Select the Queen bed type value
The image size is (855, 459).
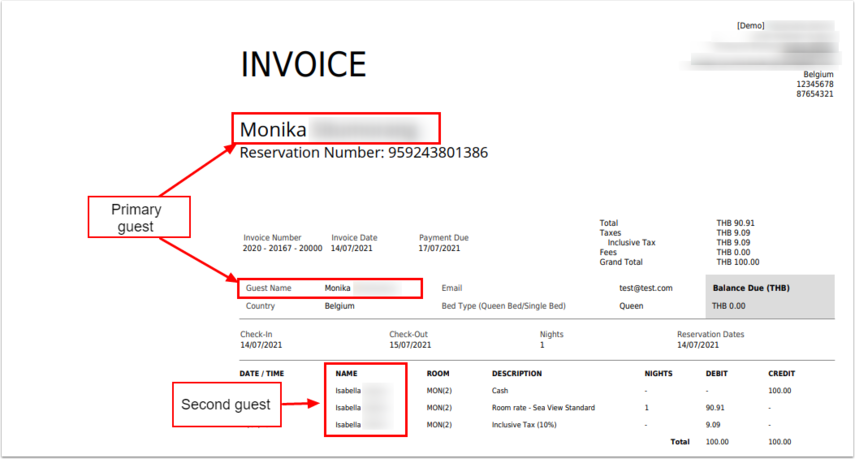631,306
